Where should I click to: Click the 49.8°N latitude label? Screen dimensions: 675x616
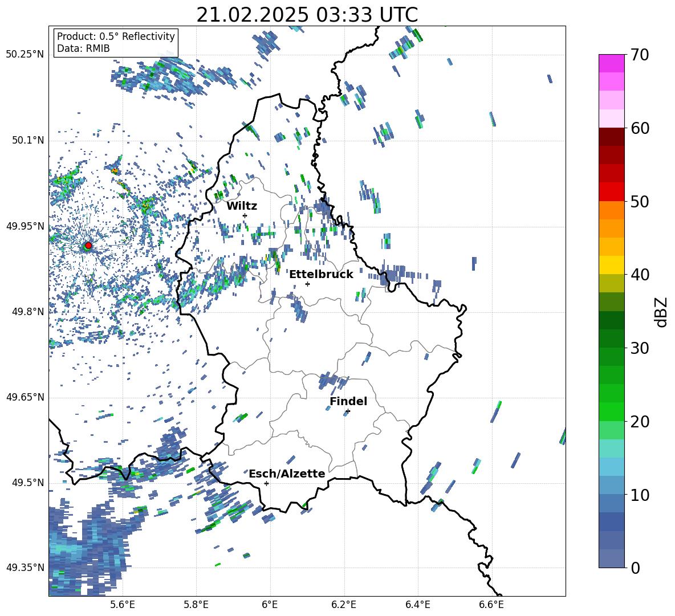click(x=27, y=312)
